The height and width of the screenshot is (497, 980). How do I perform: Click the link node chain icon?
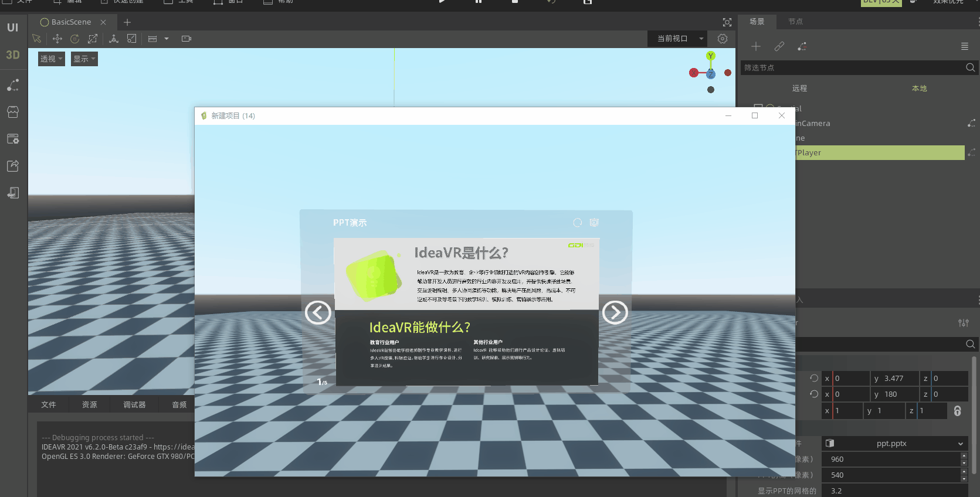coord(779,46)
